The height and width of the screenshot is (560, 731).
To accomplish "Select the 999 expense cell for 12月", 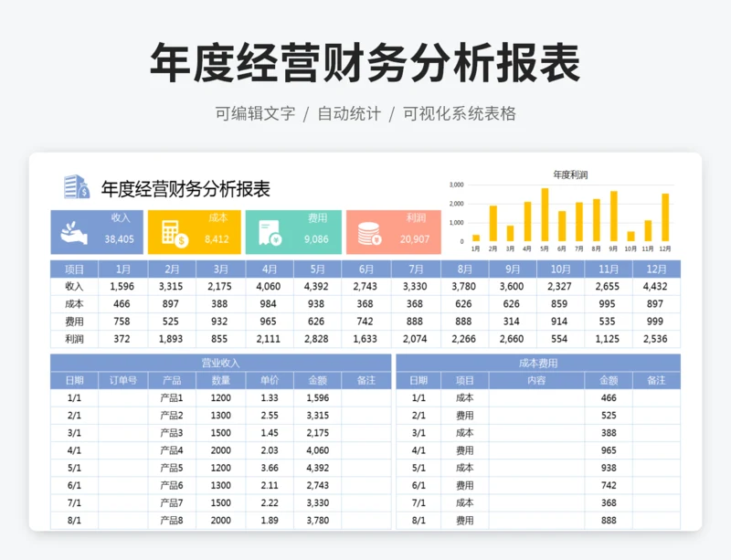I will point(656,322).
